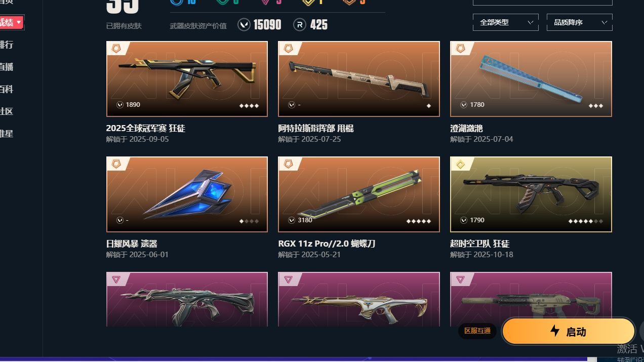Click the tier badge on 日耀风暴 遗器 card

116,164
